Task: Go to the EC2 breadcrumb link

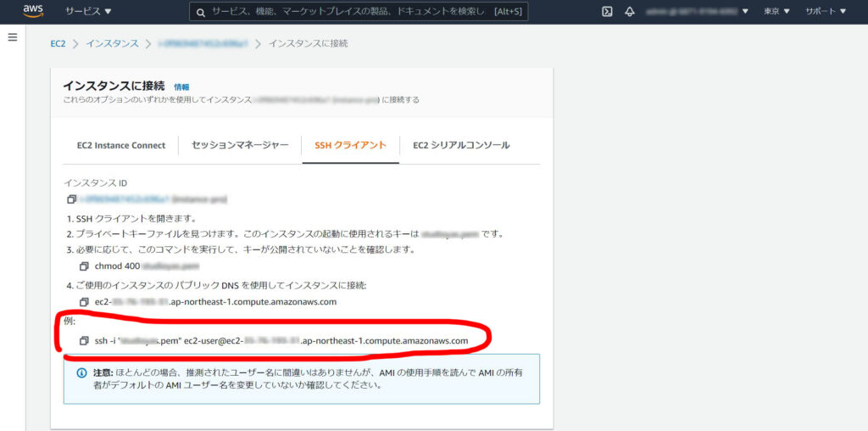Action: click(x=58, y=43)
